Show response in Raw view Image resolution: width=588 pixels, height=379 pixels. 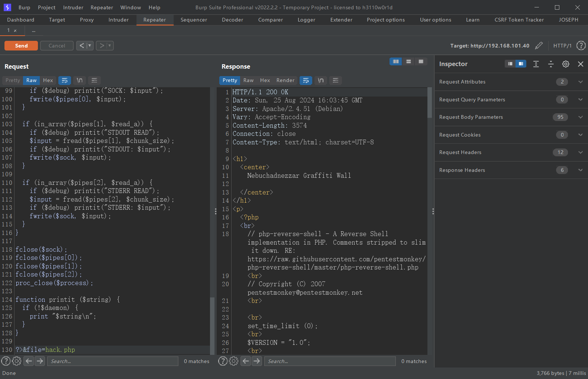click(248, 80)
